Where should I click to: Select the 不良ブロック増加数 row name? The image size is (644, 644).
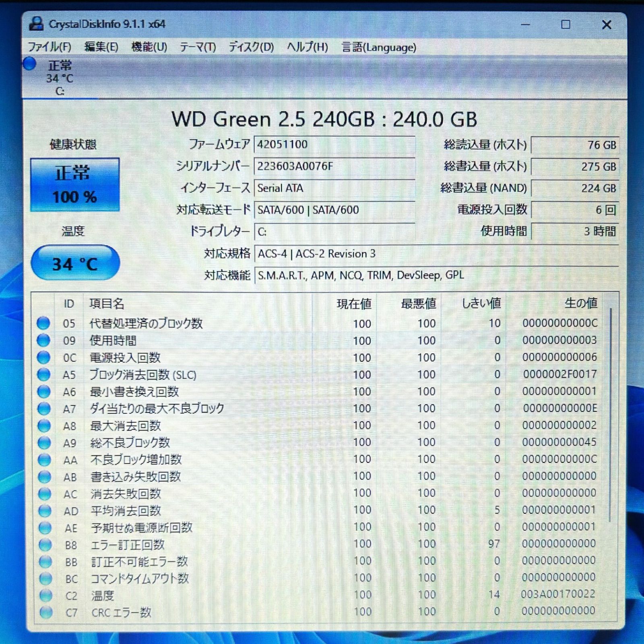[x=136, y=460]
